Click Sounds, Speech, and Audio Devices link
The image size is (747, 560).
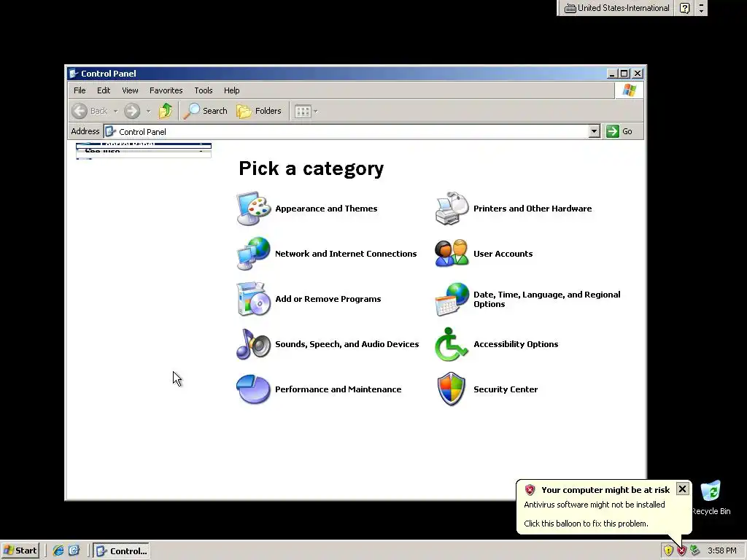tap(347, 344)
